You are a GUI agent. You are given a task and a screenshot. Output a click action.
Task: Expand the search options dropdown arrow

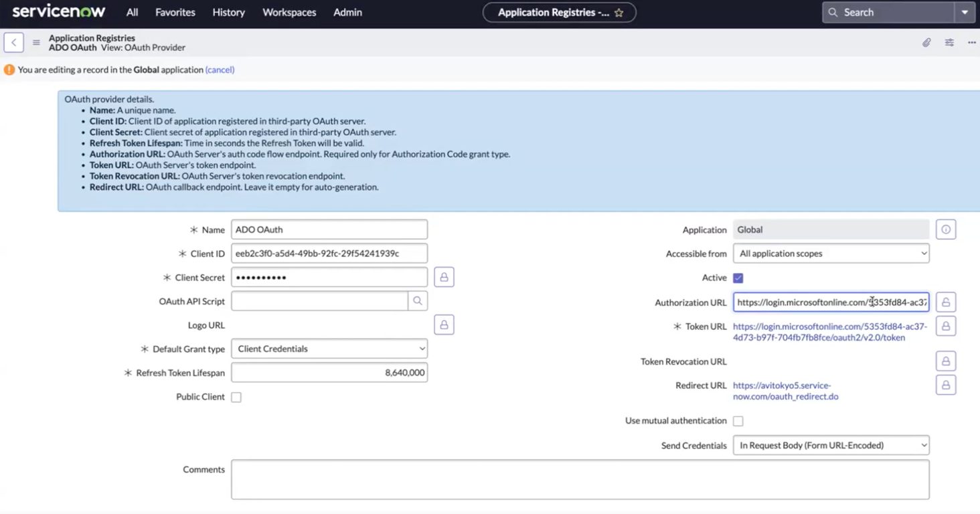[x=965, y=12]
